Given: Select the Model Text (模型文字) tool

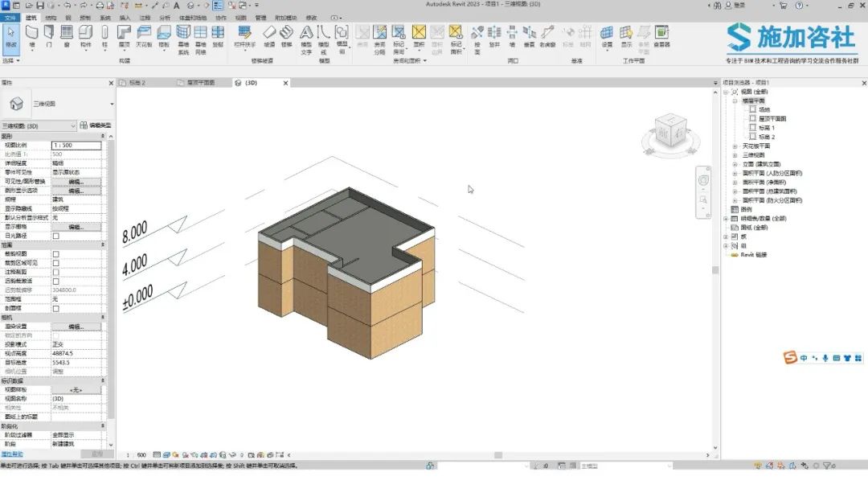Looking at the screenshot, I should (306, 39).
